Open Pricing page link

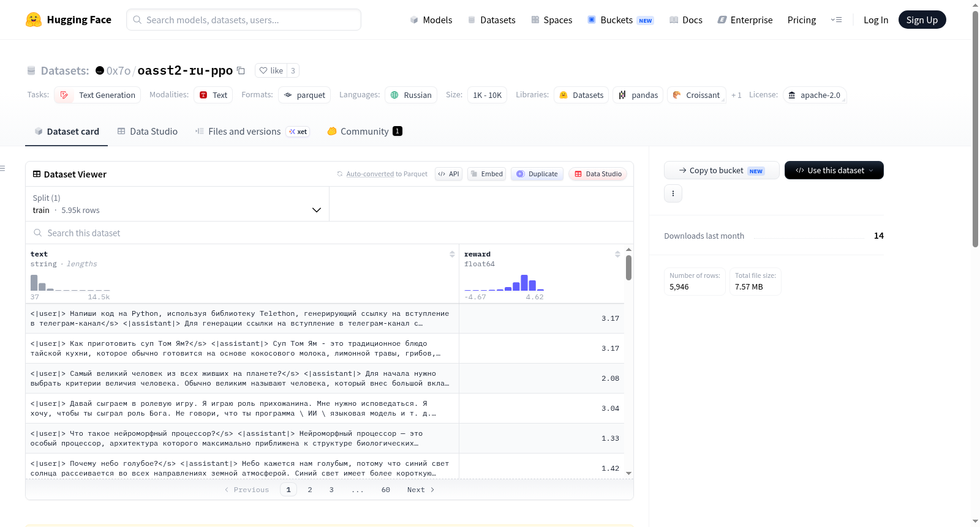(x=802, y=20)
